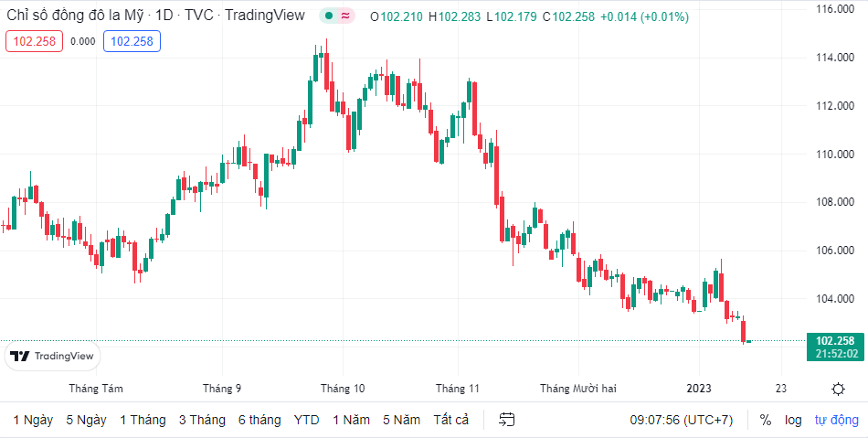Screen dimensions: 868x438
Task: Open the TradingView logo link
Action: (52, 356)
